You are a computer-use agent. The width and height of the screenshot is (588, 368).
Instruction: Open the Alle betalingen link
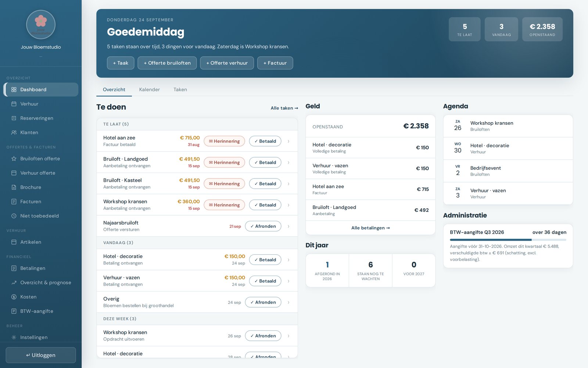click(370, 228)
